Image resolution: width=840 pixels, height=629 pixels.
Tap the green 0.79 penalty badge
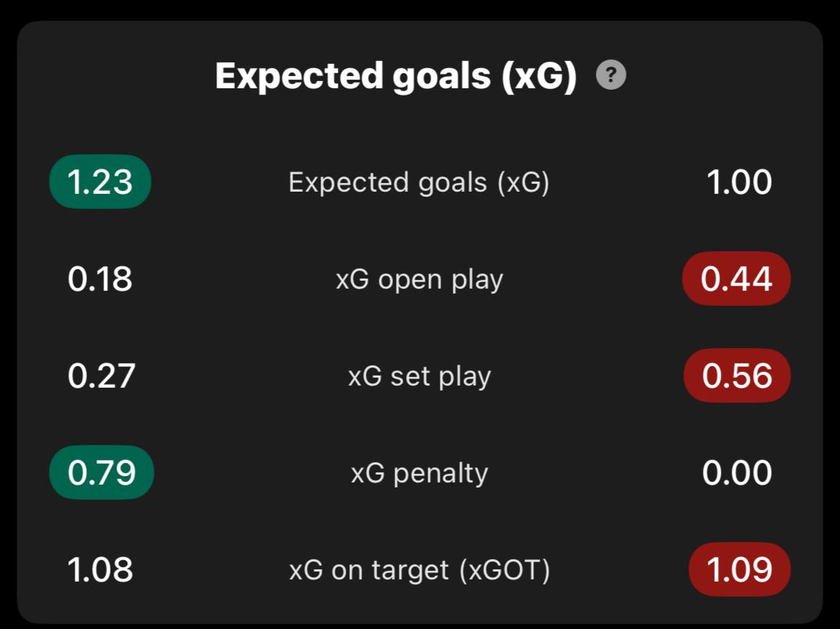pos(102,472)
